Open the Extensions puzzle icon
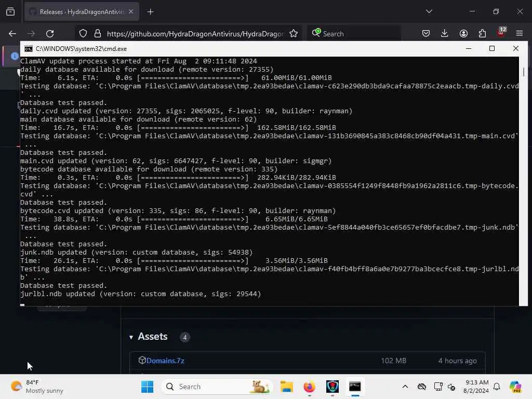The height and width of the screenshot is (399, 532). click(x=482, y=33)
